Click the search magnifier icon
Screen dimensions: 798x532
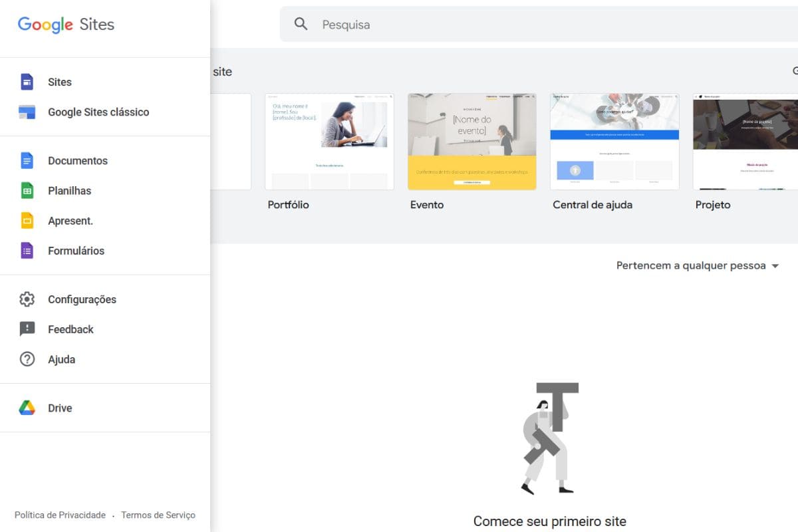pyautogui.click(x=301, y=24)
